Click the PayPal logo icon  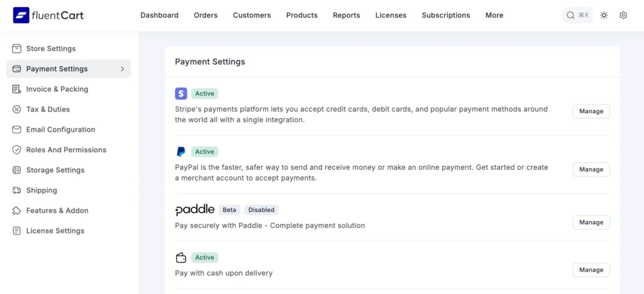point(181,152)
